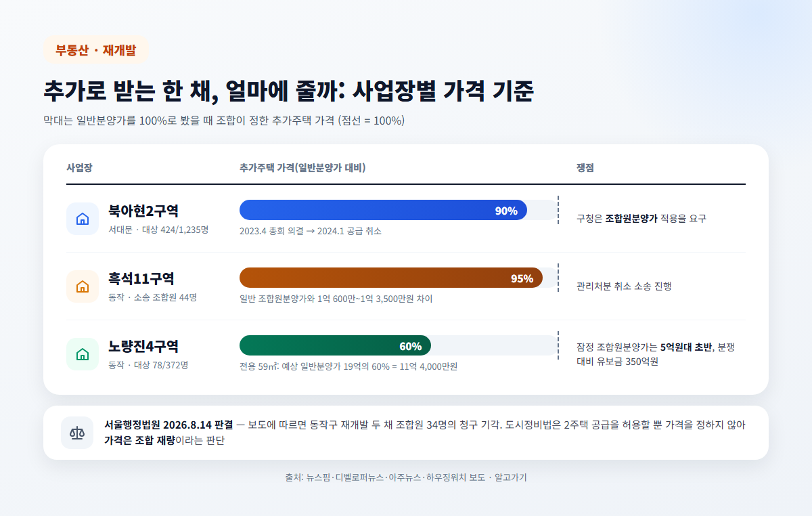The height and width of the screenshot is (516, 812).
Task: Click the '서울행정법원 2026.8.14 판결' bold text
Action: click(168, 425)
